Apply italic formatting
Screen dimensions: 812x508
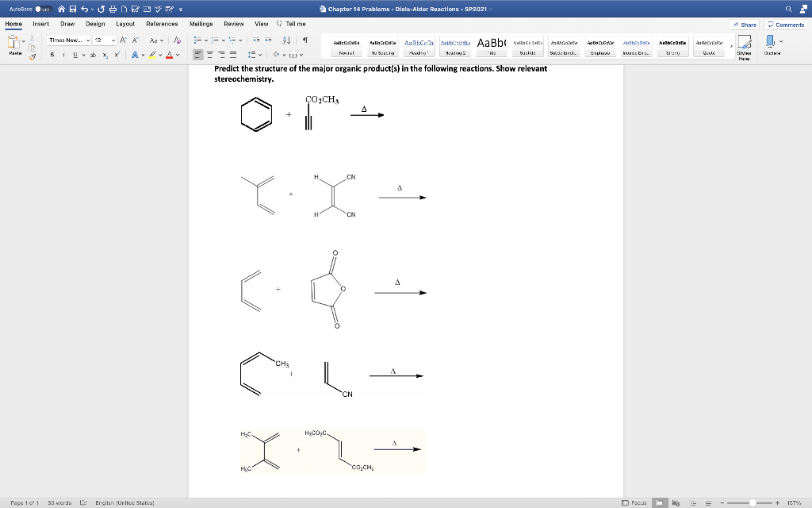[63, 55]
